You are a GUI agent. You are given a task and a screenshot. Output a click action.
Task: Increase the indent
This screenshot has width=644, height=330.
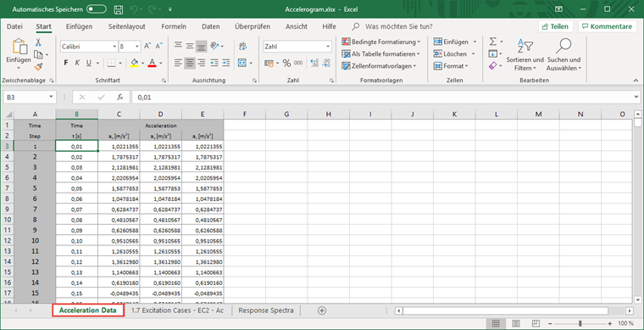pyautogui.click(x=225, y=63)
